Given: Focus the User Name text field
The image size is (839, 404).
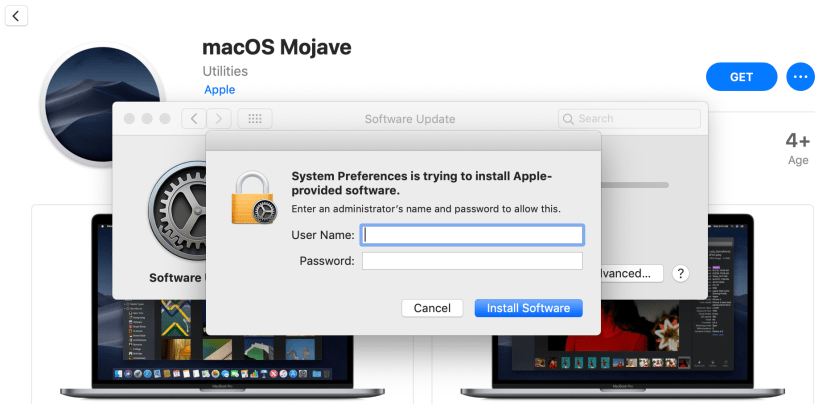Looking at the screenshot, I should click(472, 235).
